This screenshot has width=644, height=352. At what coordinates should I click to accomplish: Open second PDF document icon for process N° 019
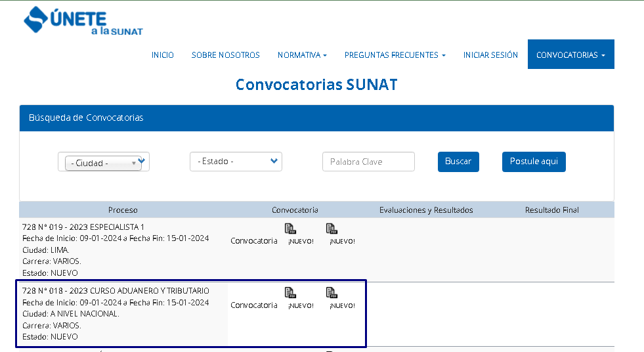click(x=332, y=229)
